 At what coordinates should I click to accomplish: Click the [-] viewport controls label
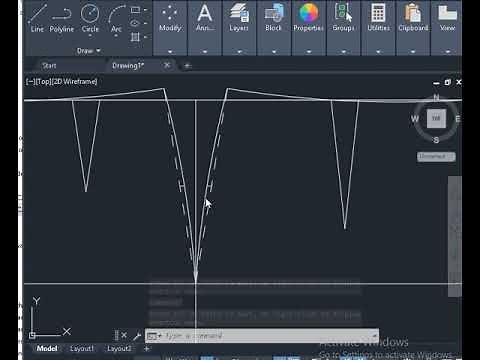pos(30,82)
